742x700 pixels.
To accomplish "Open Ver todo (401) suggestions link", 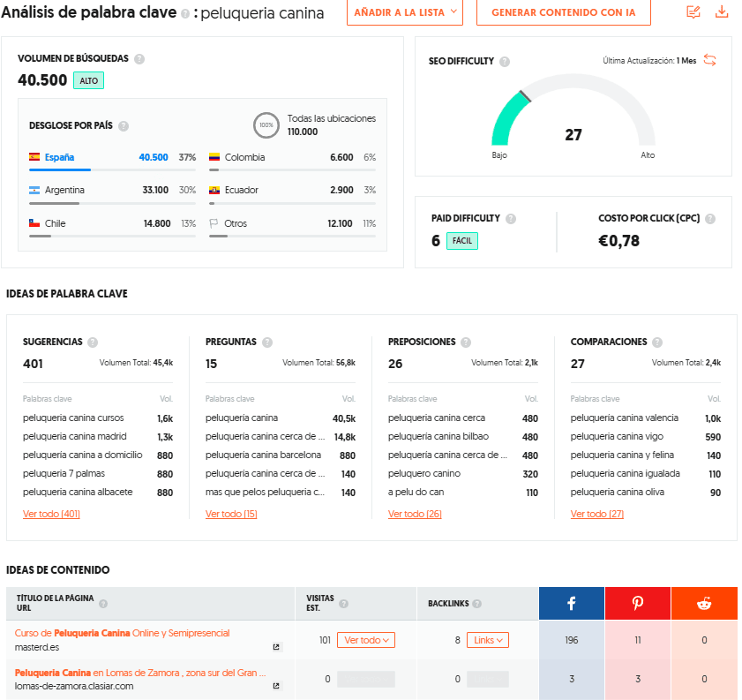I will (51, 514).
